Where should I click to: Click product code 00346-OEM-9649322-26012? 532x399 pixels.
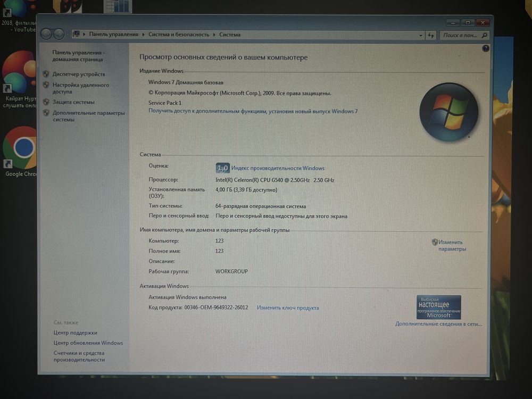[216, 307]
